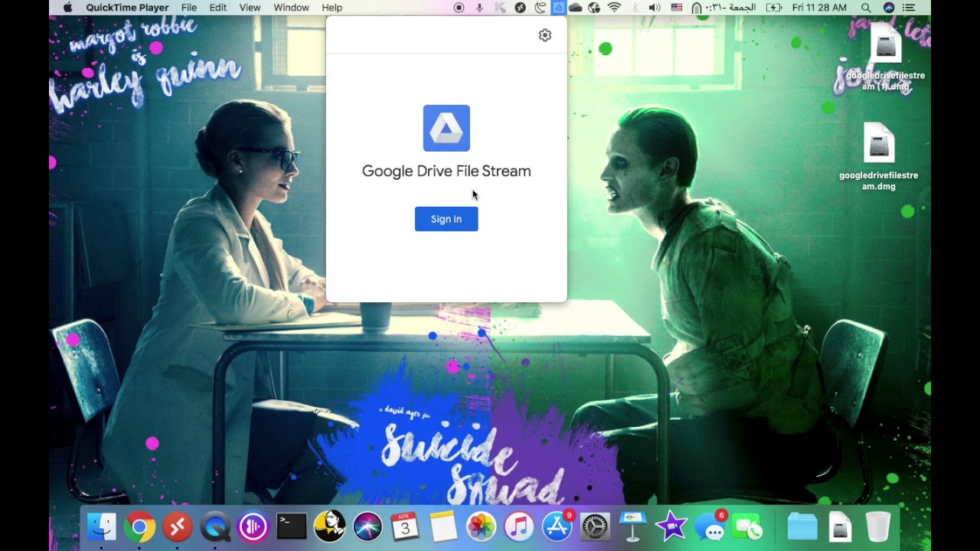Screen dimensions: 980x551
Task: Open FaceTime from the dock
Action: pyautogui.click(x=747, y=527)
